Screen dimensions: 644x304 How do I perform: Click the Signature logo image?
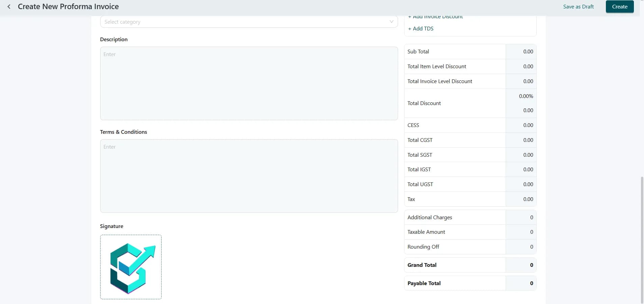pos(131,267)
